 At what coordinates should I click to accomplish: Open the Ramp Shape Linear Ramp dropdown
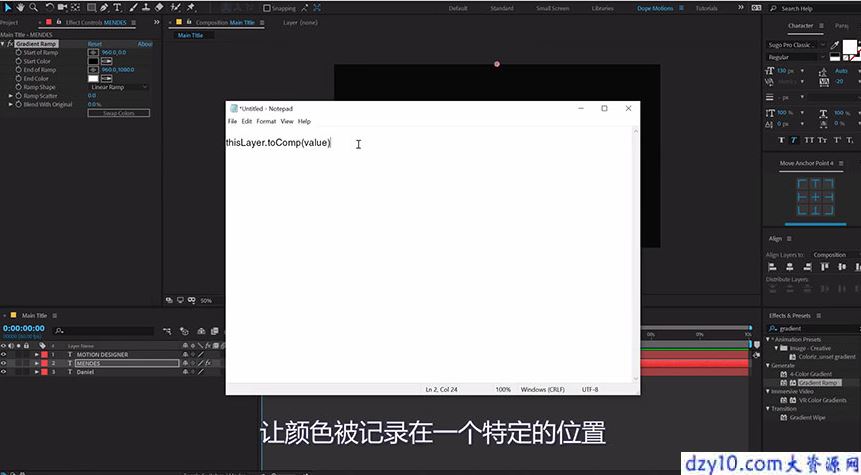(118, 87)
